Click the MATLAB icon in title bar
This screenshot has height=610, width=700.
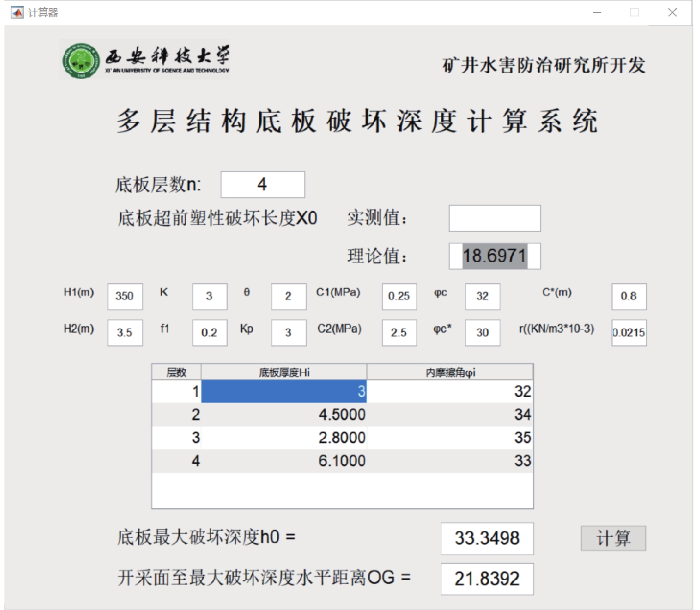click(17, 12)
